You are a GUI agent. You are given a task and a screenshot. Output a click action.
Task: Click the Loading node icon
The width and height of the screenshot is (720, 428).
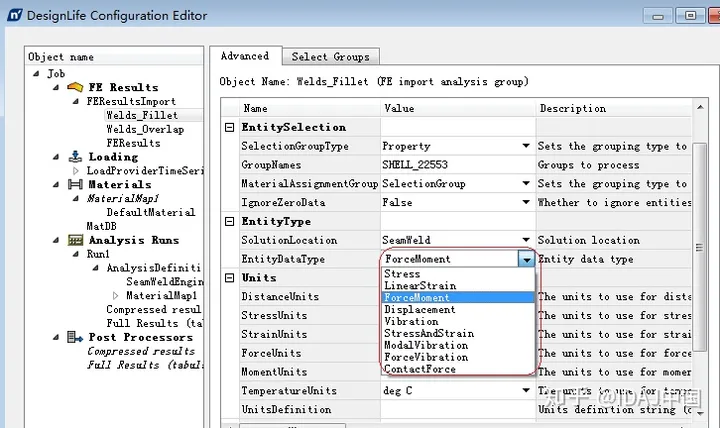(x=75, y=157)
